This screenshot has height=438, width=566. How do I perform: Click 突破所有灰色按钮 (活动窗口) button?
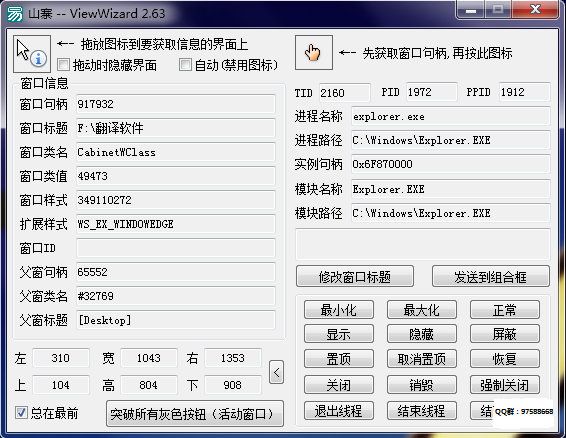pyautogui.click(x=195, y=414)
